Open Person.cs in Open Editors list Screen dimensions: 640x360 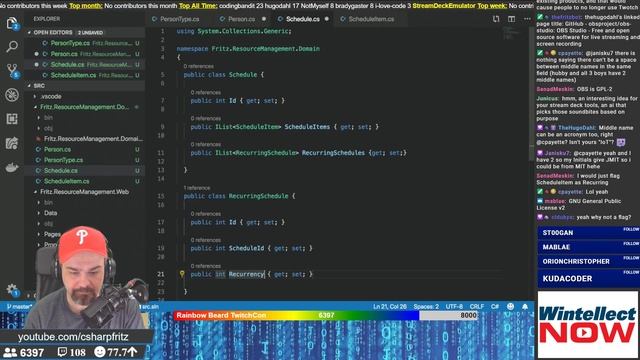[x=64, y=54]
